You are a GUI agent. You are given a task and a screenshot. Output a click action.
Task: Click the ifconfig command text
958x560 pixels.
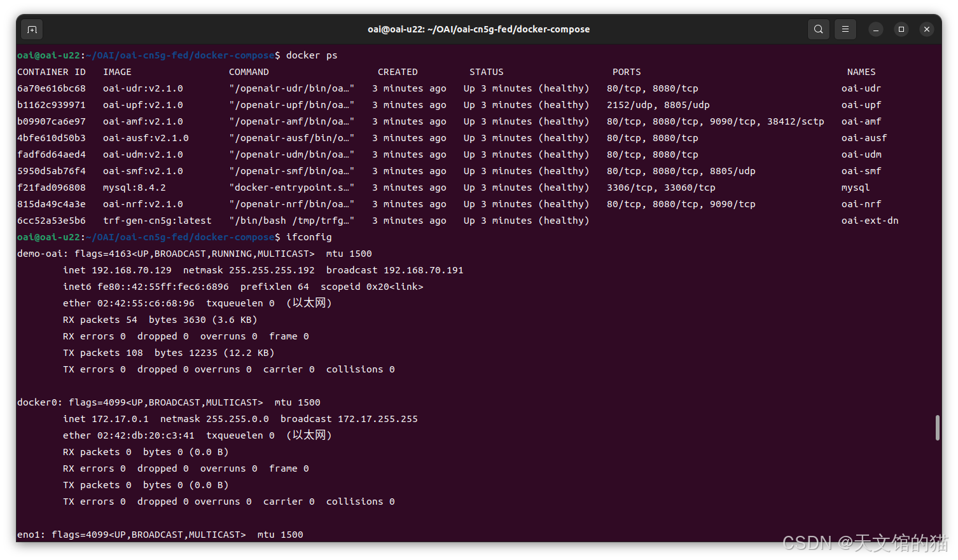click(309, 237)
